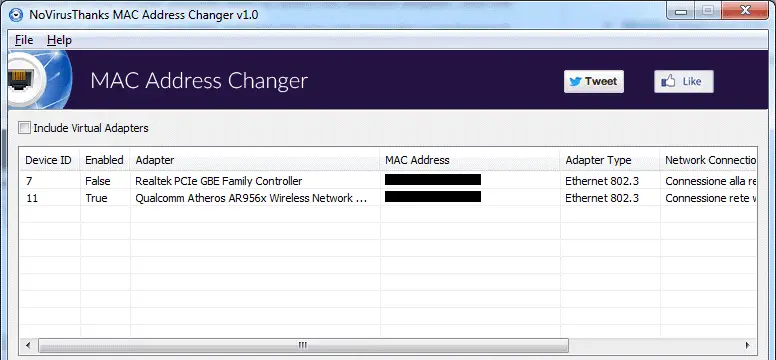Click the MAC Address column header
Screen dimensions: 776x360
tap(470, 160)
